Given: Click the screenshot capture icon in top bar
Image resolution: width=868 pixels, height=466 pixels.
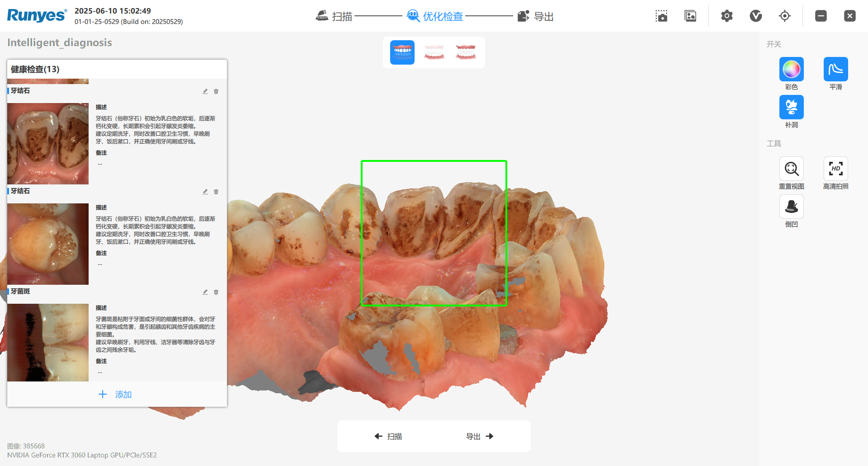Looking at the screenshot, I should (661, 16).
